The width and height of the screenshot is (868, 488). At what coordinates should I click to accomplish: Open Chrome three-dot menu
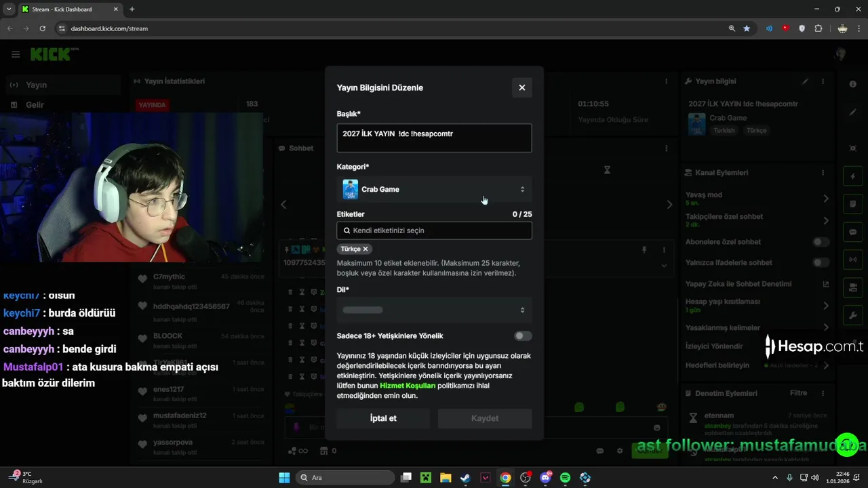(859, 28)
